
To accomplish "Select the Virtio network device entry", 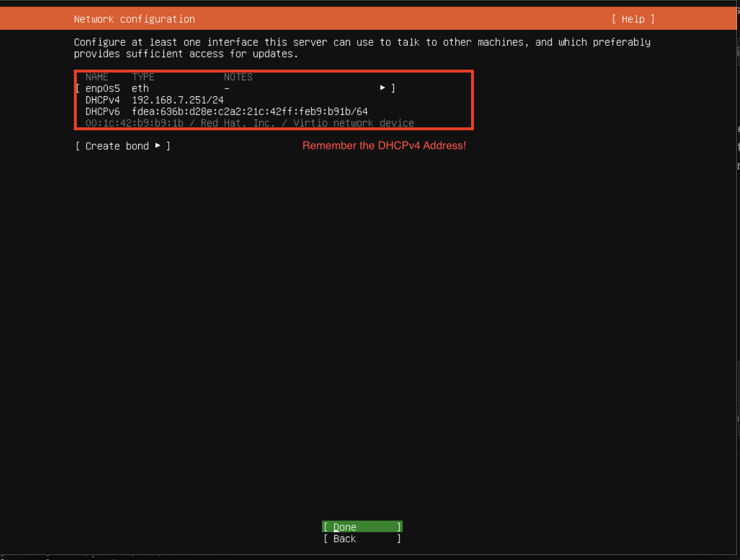I will point(355,123).
